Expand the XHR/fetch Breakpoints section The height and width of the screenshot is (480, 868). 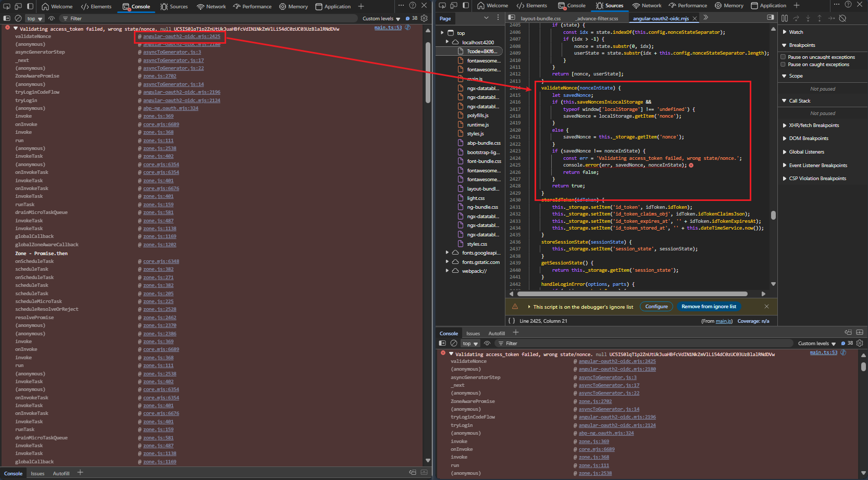point(813,125)
